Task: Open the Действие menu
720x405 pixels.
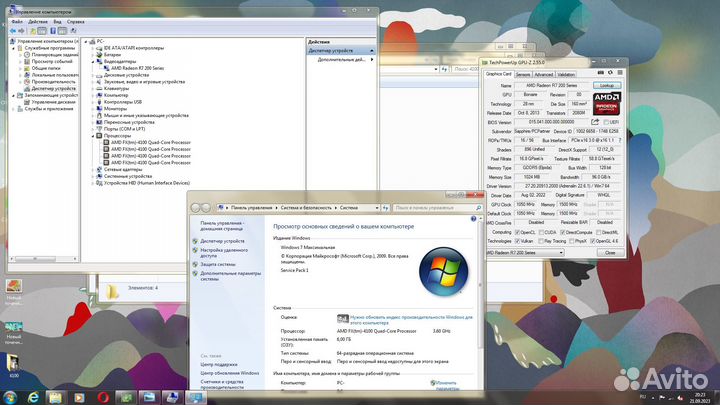Action: [x=38, y=22]
